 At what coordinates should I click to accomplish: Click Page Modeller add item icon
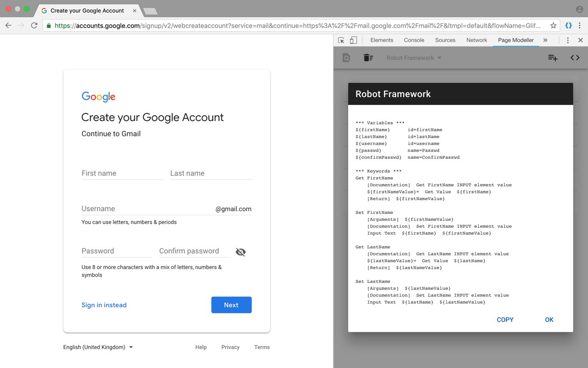(553, 57)
